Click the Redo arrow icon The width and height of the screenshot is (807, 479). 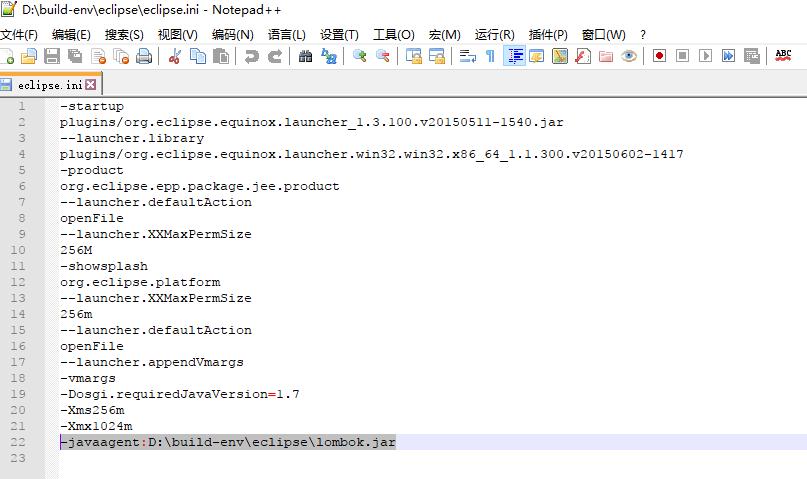[275, 56]
